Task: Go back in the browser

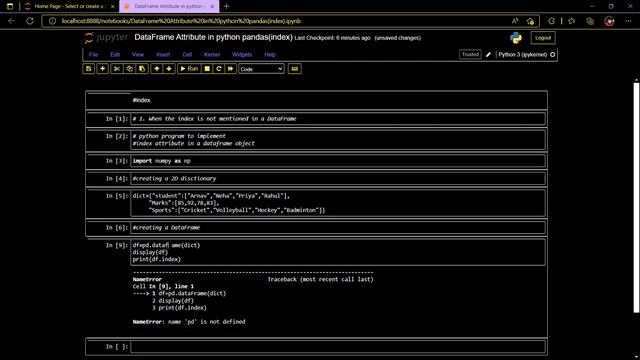Action: 11,21
